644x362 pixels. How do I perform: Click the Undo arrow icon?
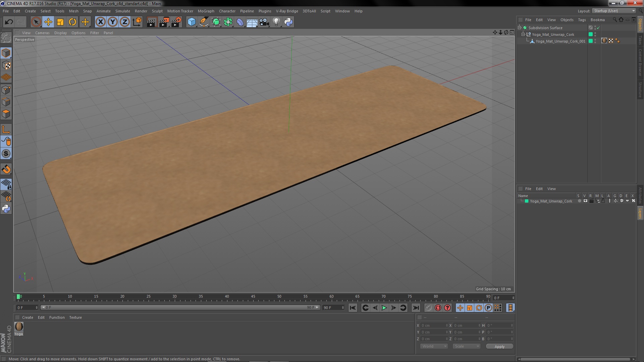click(9, 22)
